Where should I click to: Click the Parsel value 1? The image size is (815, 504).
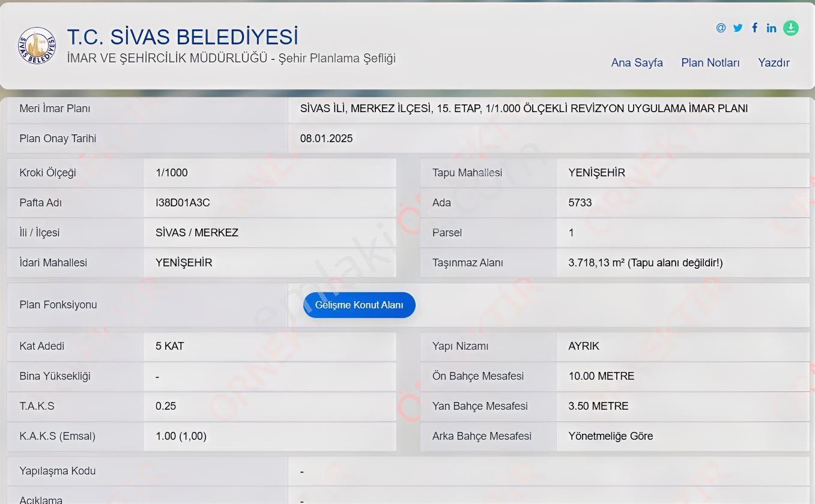pyautogui.click(x=571, y=233)
